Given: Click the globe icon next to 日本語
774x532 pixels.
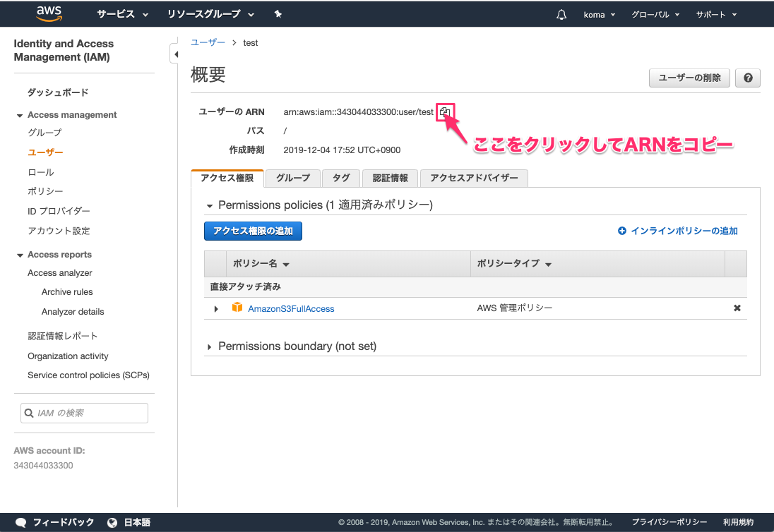Looking at the screenshot, I should (x=112, y=522).
